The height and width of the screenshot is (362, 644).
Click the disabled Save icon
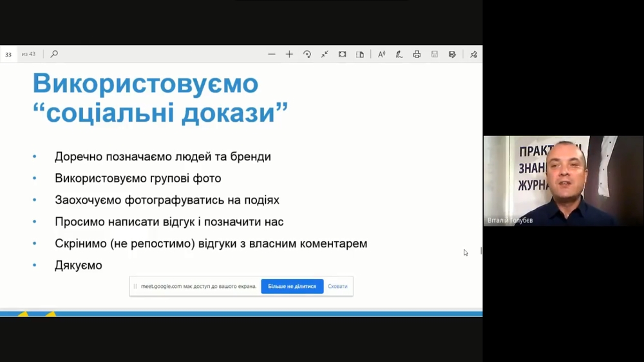tap(435, 55)
